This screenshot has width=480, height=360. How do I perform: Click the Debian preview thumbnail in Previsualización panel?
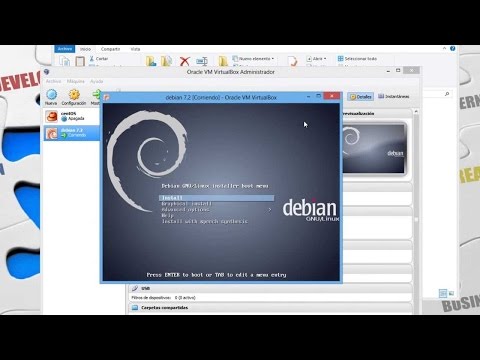(x=374, y=148)
